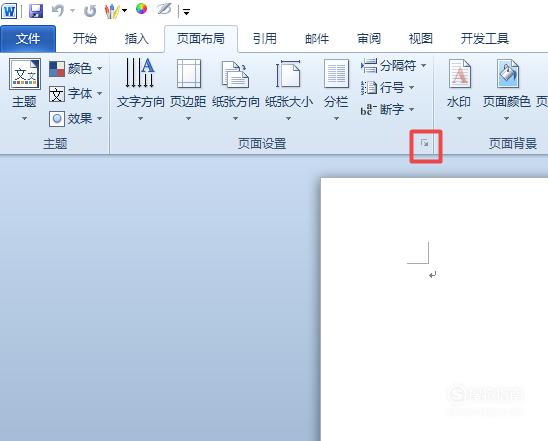Click the 页面颜色 Page Color icon

[x=508, y=73]
